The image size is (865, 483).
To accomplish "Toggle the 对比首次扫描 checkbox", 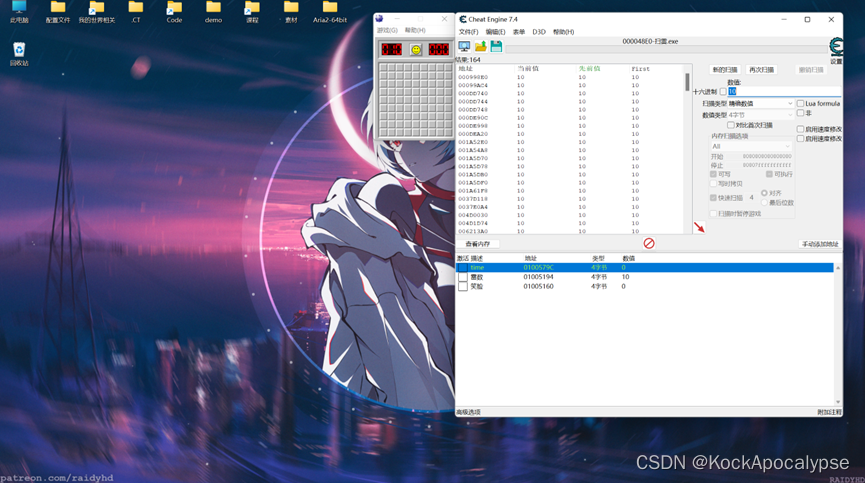I will pyautogui.click(x=730, y=125).
